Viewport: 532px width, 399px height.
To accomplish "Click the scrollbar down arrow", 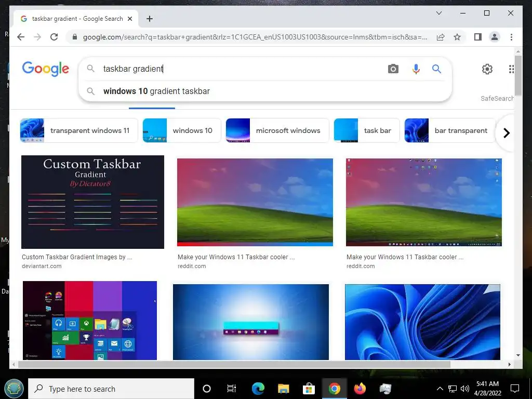I will click(x=518, y=355).
